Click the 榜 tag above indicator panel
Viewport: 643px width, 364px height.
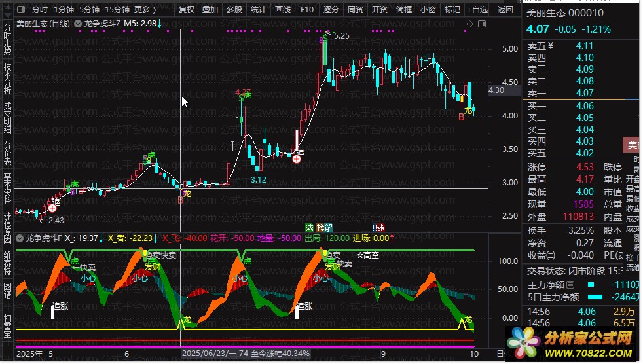[x=320, y=228]
